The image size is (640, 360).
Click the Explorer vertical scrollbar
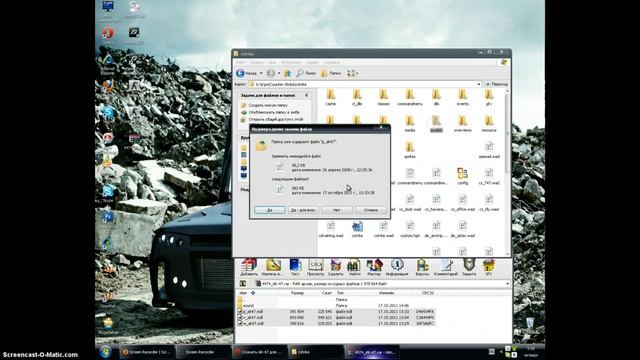tap(508, 173)
